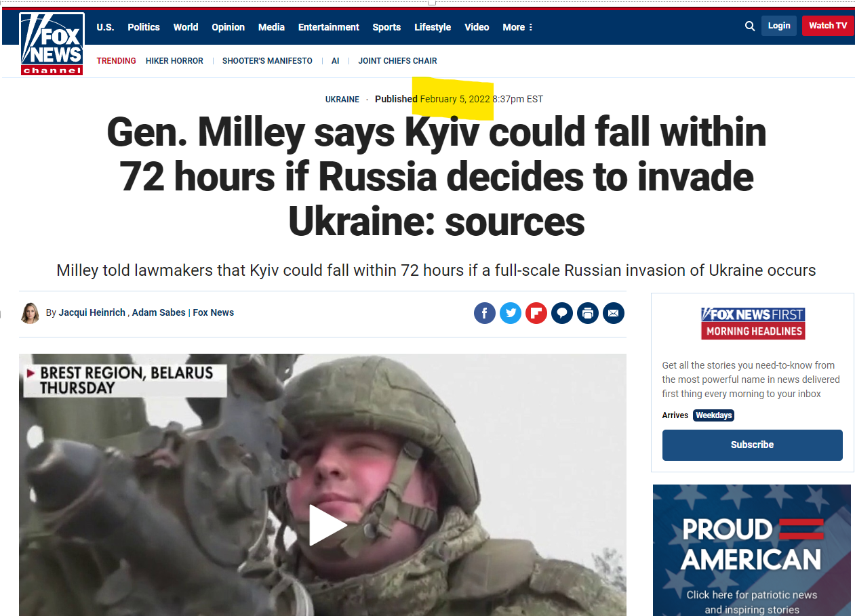Email the article using envelope icon
The height and width of the screenshot is (616, 855).
(x=614, y=313)
